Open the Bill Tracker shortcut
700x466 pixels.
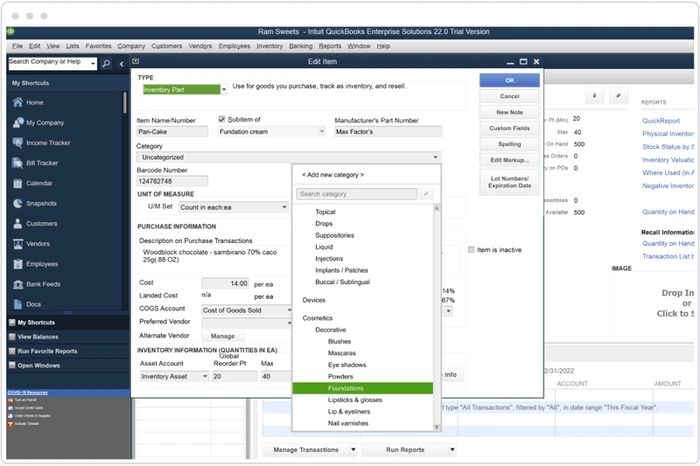tap(43, 163)
